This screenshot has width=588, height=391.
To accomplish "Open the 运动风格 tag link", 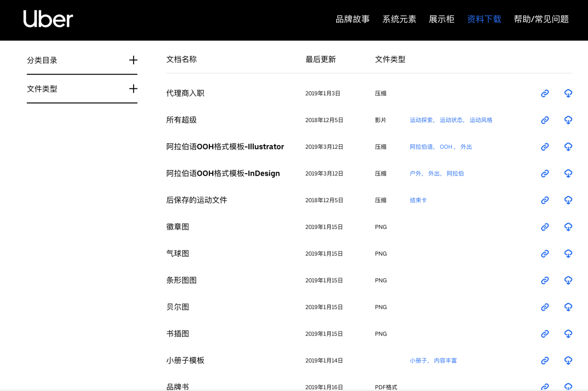I will coord(481,120).
